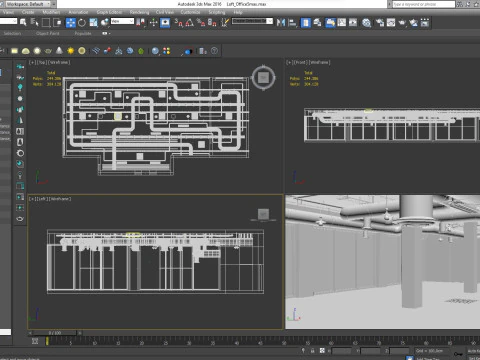The height and width of the screenshot is (360, 480).
Task: Activate the Select and Scale tool
Action: (94, 22)
